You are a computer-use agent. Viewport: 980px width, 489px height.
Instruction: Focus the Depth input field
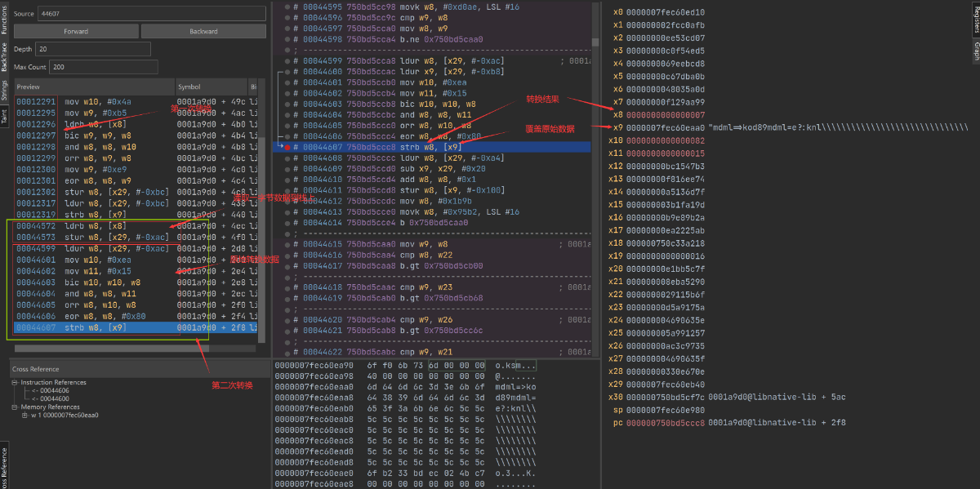coord(94,49)
